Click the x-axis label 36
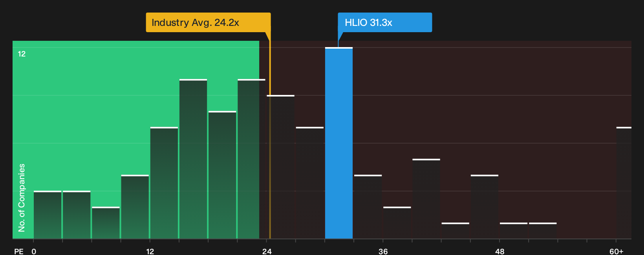 tap(383, 251)
